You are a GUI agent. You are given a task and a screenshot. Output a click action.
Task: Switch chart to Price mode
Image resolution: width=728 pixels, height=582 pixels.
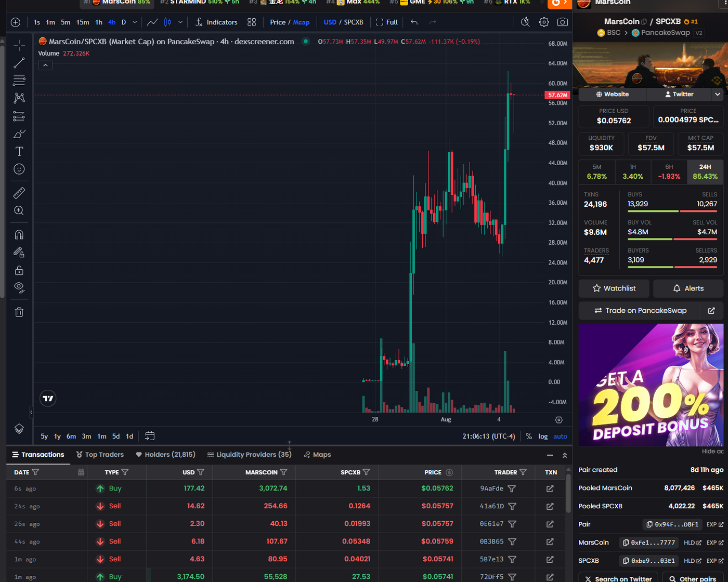coord(278,22)
